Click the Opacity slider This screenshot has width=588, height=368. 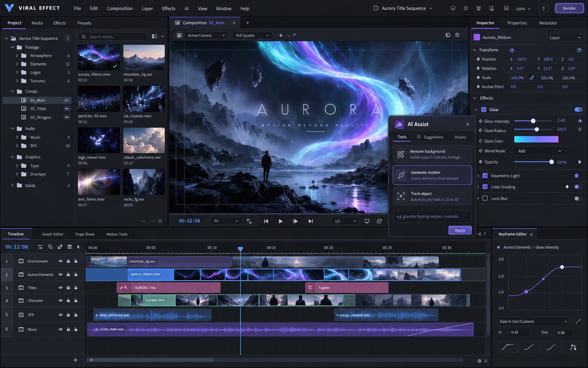tap(534, 162)
